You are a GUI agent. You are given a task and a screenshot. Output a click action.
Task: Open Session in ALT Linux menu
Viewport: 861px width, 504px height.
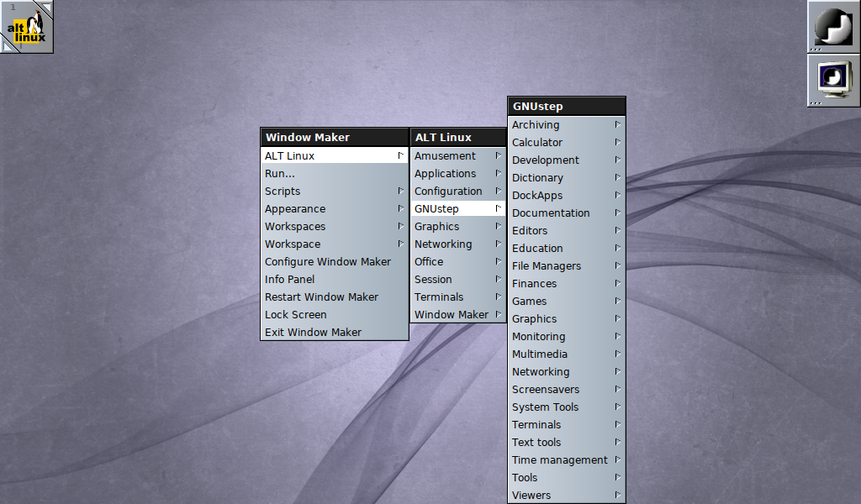(458, 279)
